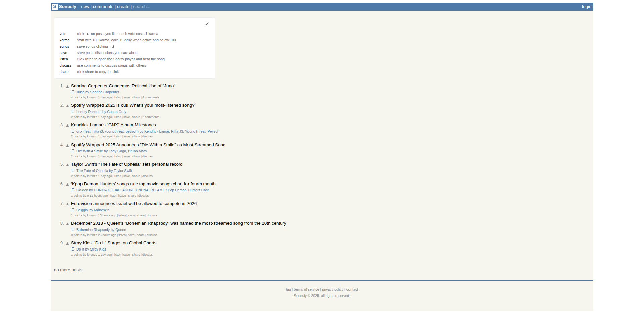Bookmark "Golden by HUNTR/X"

[73, 190]
